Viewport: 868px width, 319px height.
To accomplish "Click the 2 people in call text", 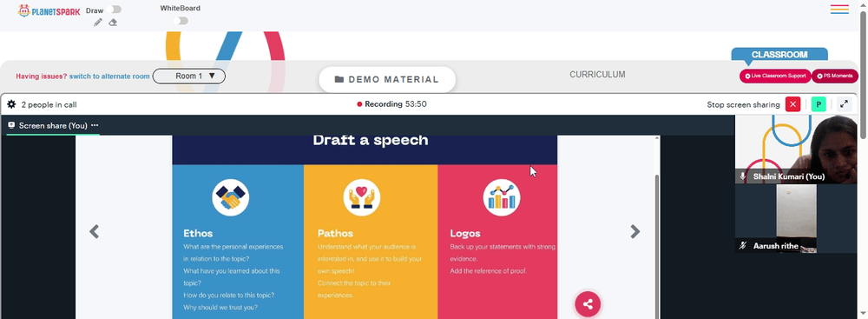I will click(x=49, y=104).
